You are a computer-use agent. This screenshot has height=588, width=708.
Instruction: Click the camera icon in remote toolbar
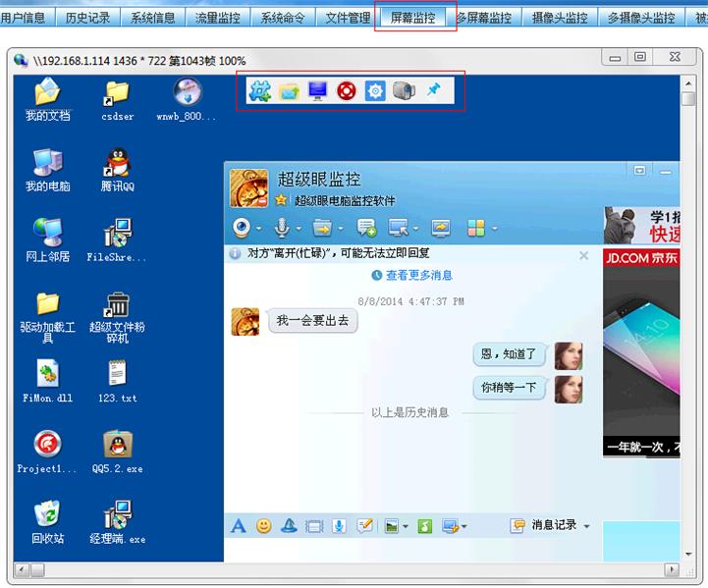(x=404, y=91)
